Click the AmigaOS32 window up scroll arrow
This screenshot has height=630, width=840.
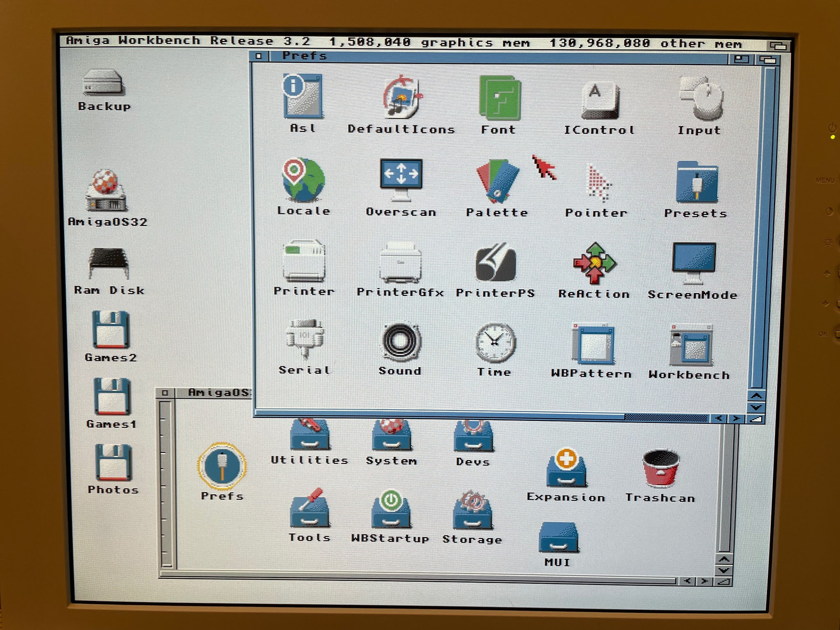(x=724, y=559)
